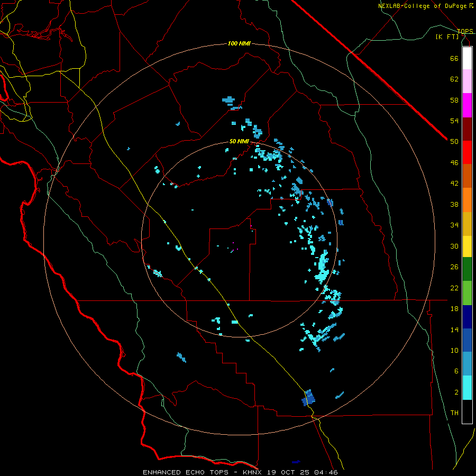This screenshot has height=476, width=476.
Task: Click the light blue 6-10 K FT swatch
Action: click(467, 364)
